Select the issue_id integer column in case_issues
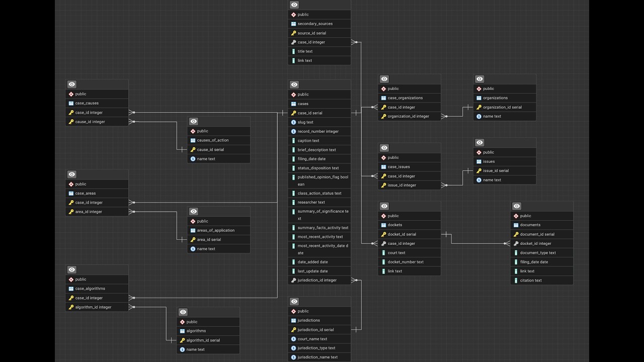The width and height of the screenshot is (644, 362). pyautogui.click(x=410, y=185)
